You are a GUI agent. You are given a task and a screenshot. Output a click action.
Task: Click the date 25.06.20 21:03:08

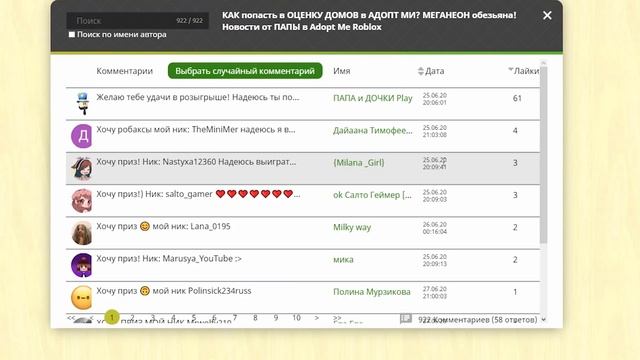(435, 131)
